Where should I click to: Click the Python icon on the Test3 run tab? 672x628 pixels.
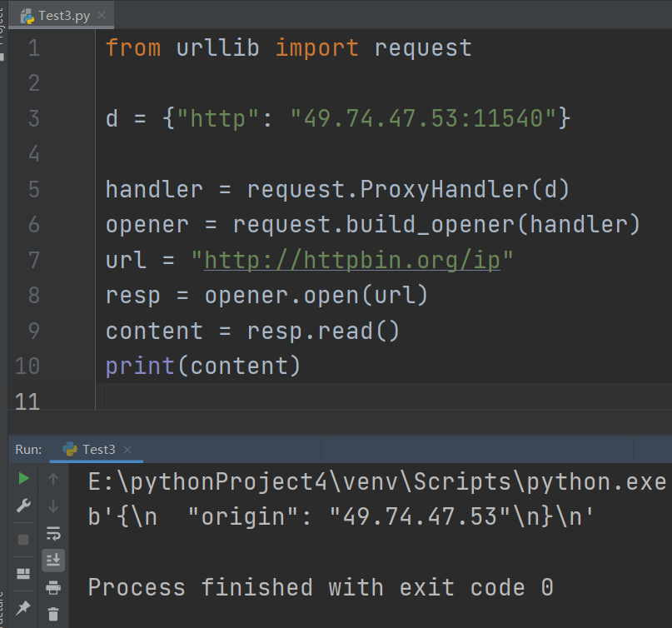pyautogui.click(x=72, y=447)
